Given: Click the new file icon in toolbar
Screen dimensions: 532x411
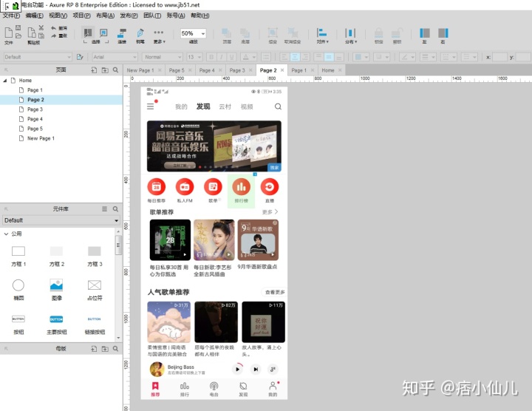Looking at the screenshot, I should [x=8, y=33].
